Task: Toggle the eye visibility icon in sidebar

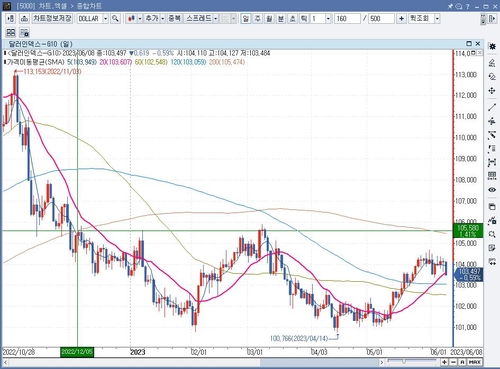Action: tap(492, 190)
